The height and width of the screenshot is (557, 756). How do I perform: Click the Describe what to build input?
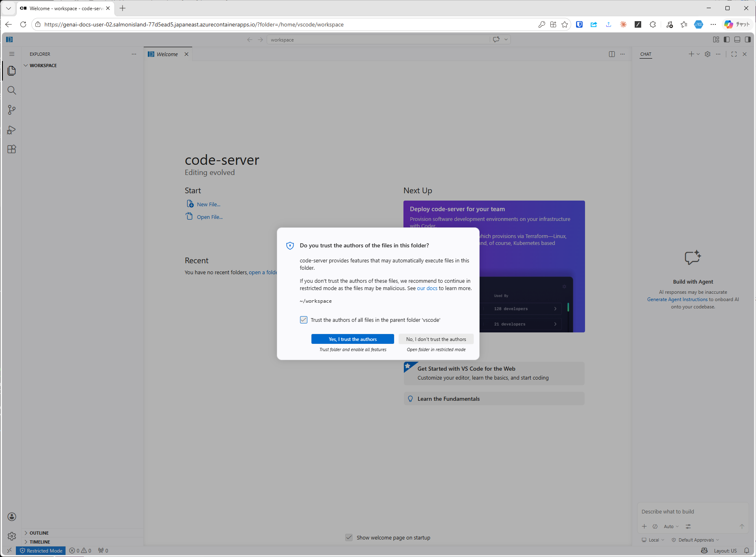692,511
